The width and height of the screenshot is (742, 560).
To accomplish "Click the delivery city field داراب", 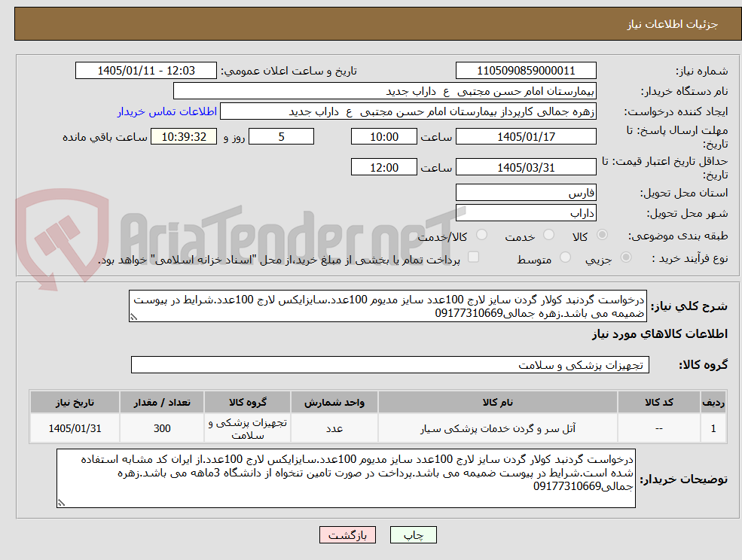I will pyautogui.click(x=526, y=213).
